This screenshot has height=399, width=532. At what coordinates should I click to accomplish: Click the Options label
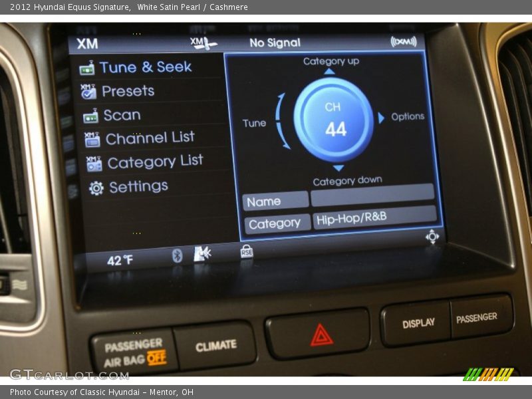408,116
